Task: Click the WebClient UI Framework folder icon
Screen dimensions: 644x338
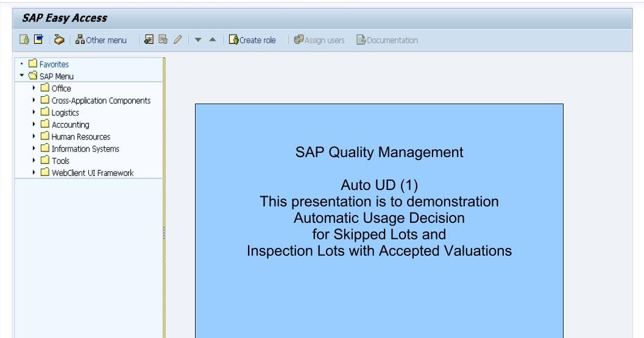Action: [44, 172]
